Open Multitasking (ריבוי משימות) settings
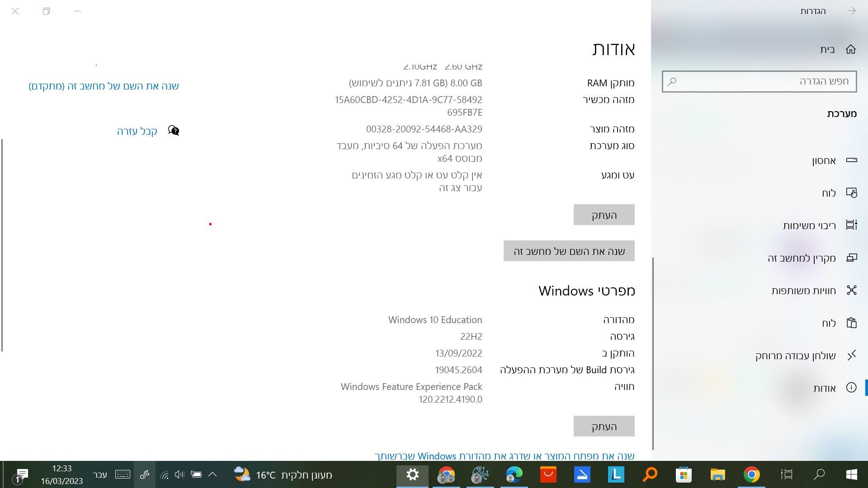The image size is (868, 488). tap(820, 225)
